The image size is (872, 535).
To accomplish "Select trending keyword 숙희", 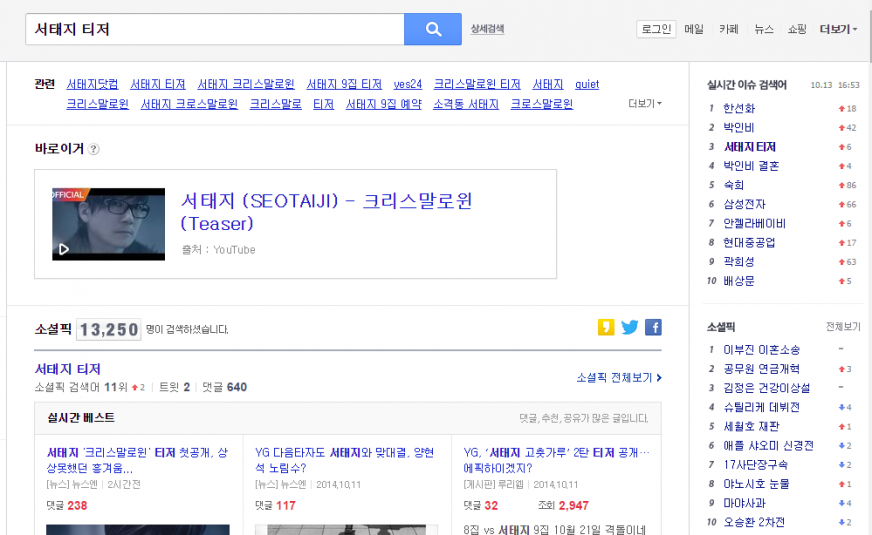I will 734,185.
